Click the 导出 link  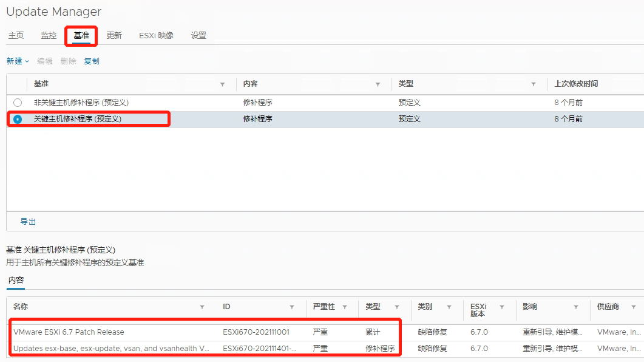point(29,222)
